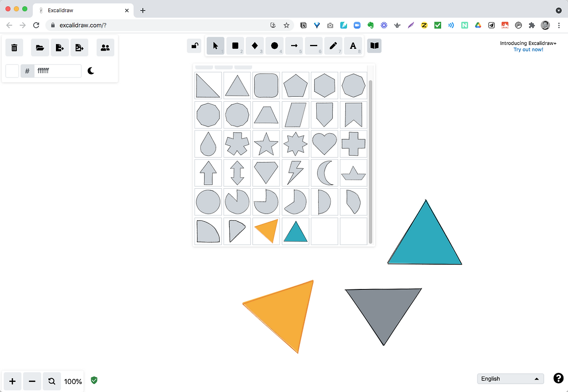This screenshot has width=568, height=392.
Task: Select the Selection arrow tool
Action: click(x=216, y=46)
